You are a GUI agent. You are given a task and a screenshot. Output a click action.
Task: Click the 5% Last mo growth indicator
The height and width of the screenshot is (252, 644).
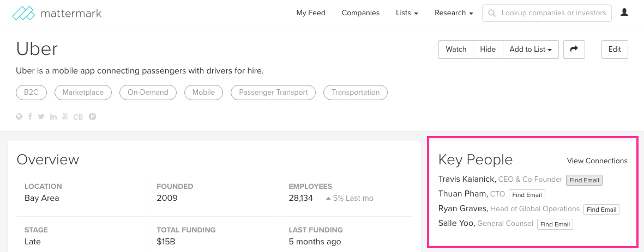(350, 198)
